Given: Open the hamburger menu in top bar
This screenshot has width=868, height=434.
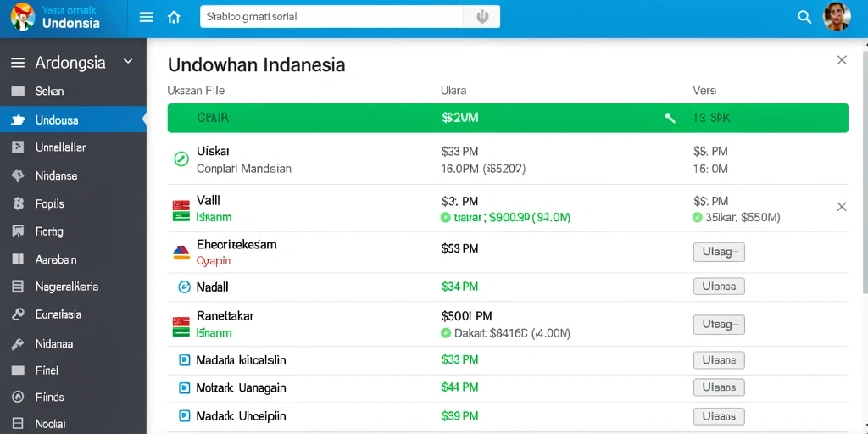Looking at the screenshot, I should coord(146,17).
